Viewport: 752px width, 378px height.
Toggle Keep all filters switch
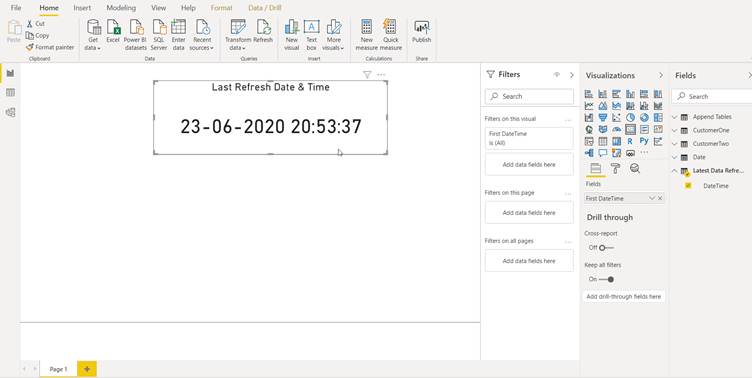click(x=601, y=279)
